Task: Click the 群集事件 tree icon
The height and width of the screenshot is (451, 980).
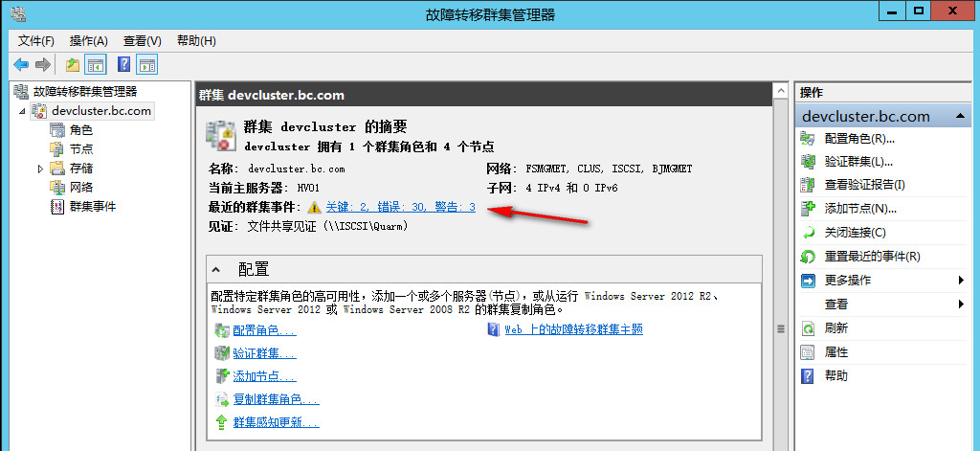Action: [x=56, y=207]
